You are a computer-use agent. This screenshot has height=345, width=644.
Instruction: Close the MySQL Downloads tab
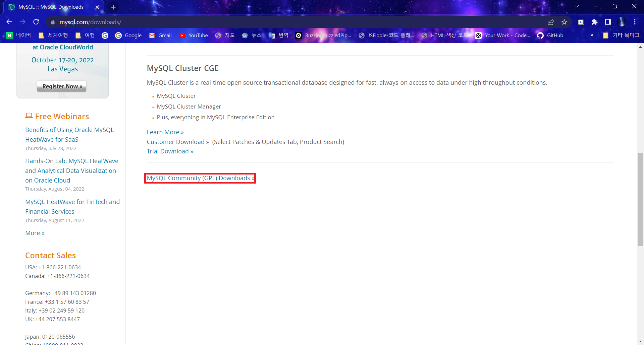coord(97,7)
